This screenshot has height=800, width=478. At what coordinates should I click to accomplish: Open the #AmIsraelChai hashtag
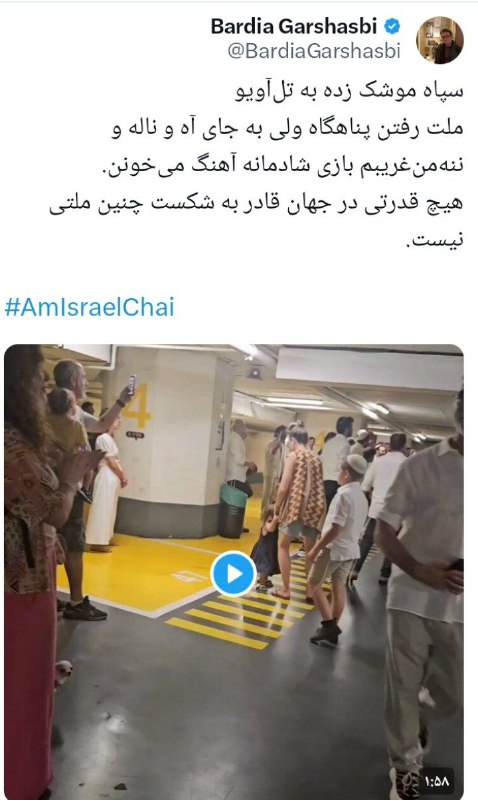pos(89,307)
